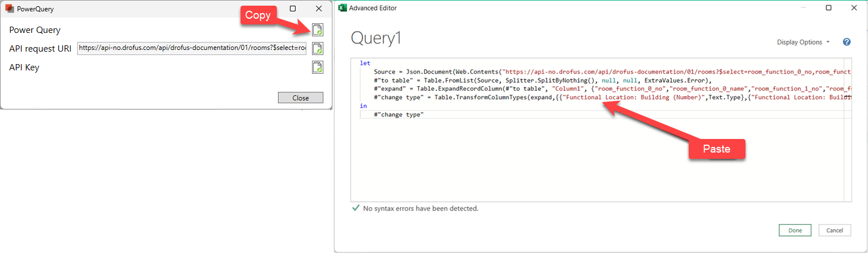This screenshot has width=868, height=253.
Task: Expand the Display Options dropdown
Action: [x=803, y=43]
